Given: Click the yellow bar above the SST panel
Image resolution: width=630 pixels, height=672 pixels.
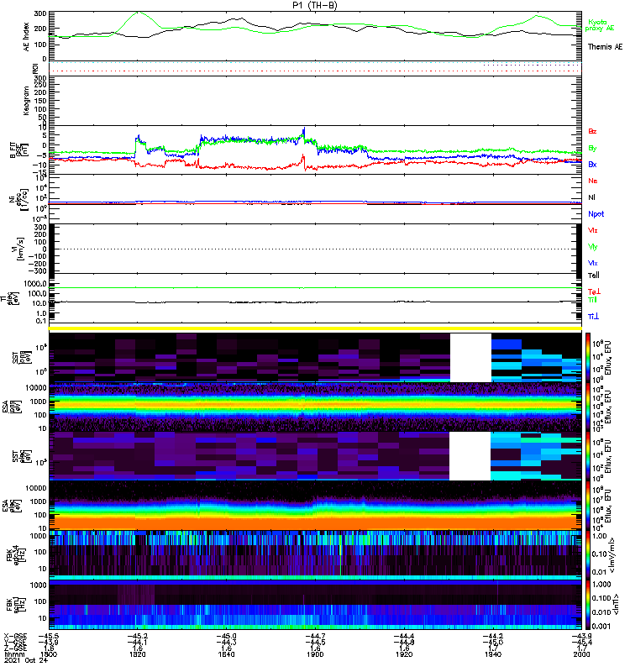Looking at the screenshot, I should coord(315,328).
